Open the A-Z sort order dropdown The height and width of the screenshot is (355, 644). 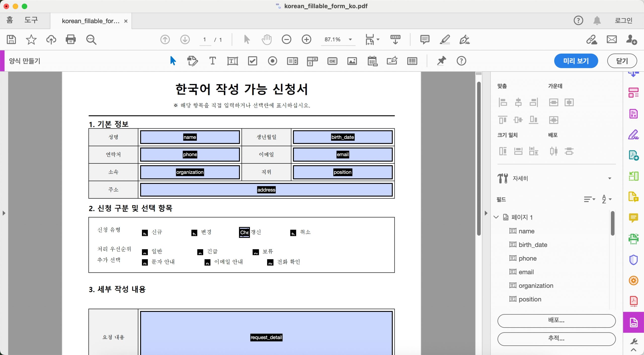[606, 199]
